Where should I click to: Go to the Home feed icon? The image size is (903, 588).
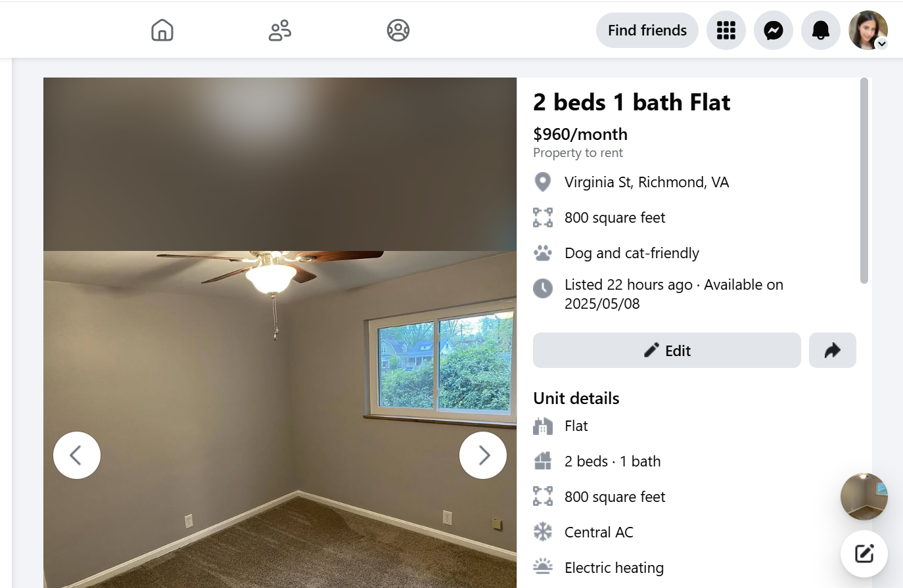tap(162, 30)
